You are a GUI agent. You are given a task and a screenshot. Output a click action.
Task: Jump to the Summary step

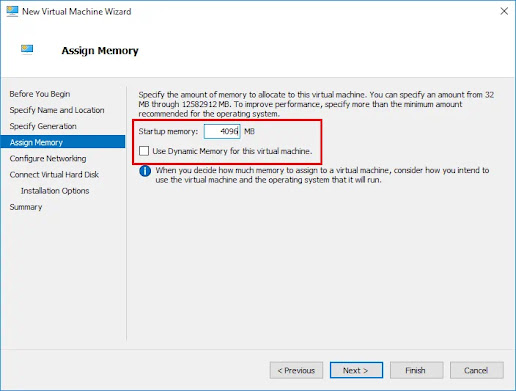click(26, 207)
